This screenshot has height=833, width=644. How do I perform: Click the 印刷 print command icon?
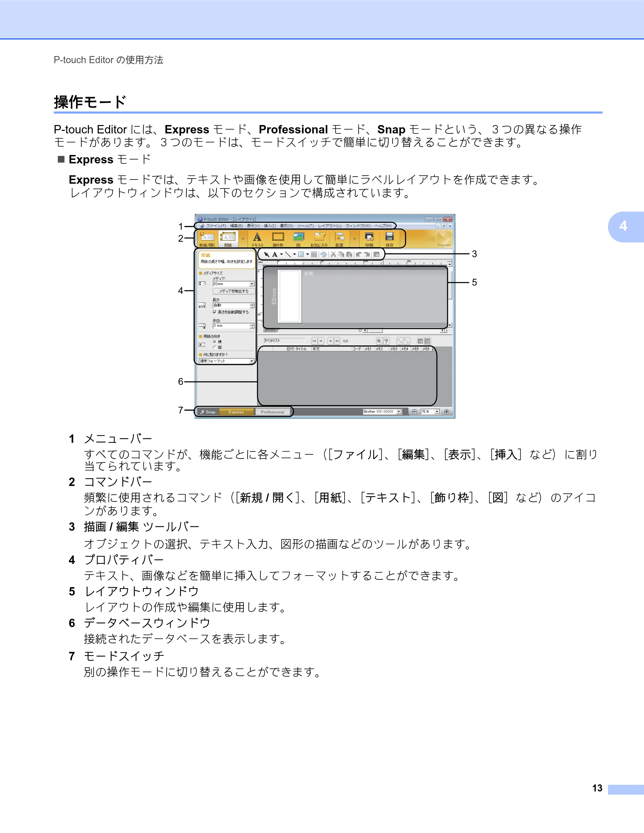click(x=369, y=239)
